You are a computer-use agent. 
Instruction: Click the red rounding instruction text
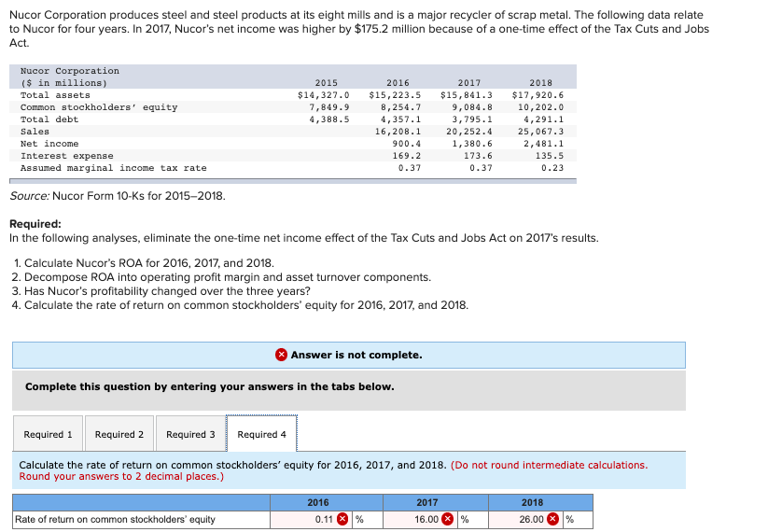333,470
